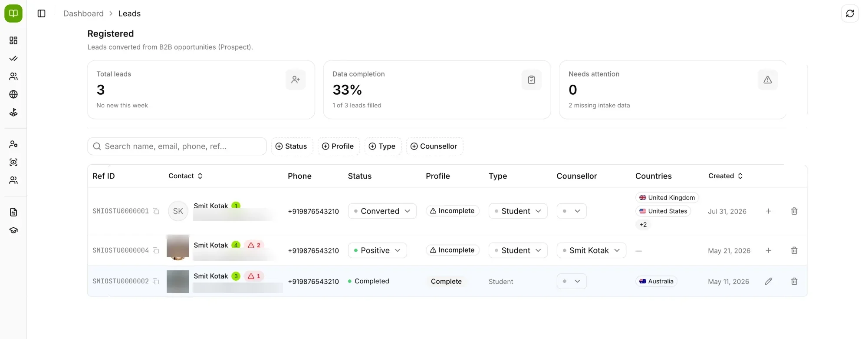This screenshot has height=339, width=868.
Task: Open the Positive status dropdown
Action: [378, 250]
